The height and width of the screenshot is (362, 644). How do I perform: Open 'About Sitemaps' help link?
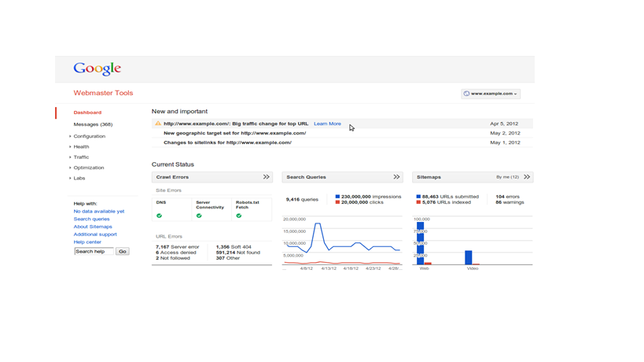point(93,227)
